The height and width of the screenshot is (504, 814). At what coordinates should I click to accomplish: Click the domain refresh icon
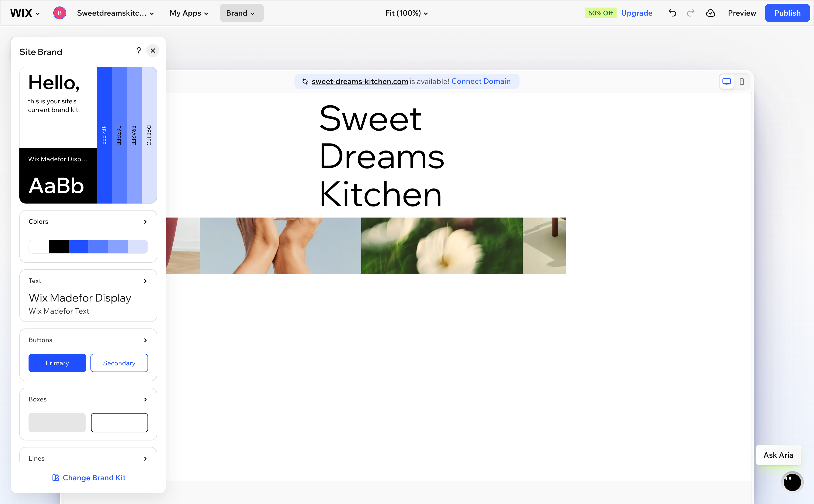[x=305, y=81]
